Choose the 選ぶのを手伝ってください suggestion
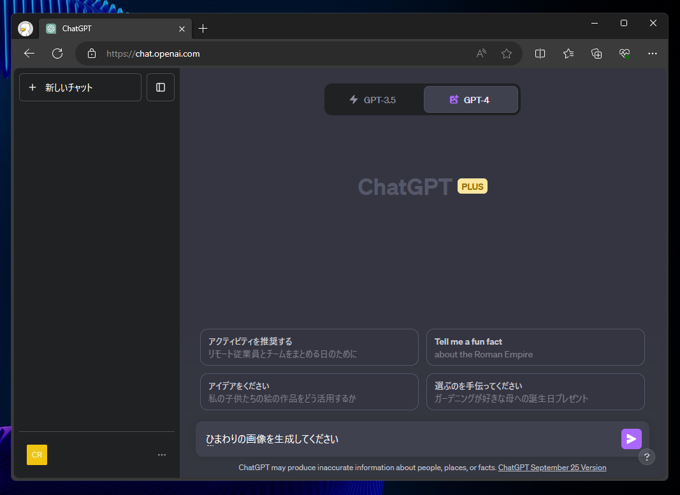Viewport: 680px width, 495px height. (x=536, y=392)
